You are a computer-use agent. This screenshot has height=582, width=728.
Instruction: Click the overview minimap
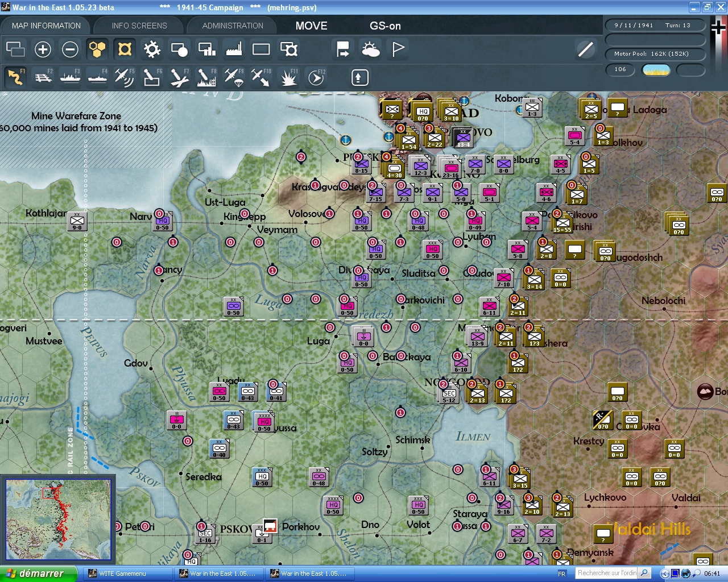coord(58,520)
